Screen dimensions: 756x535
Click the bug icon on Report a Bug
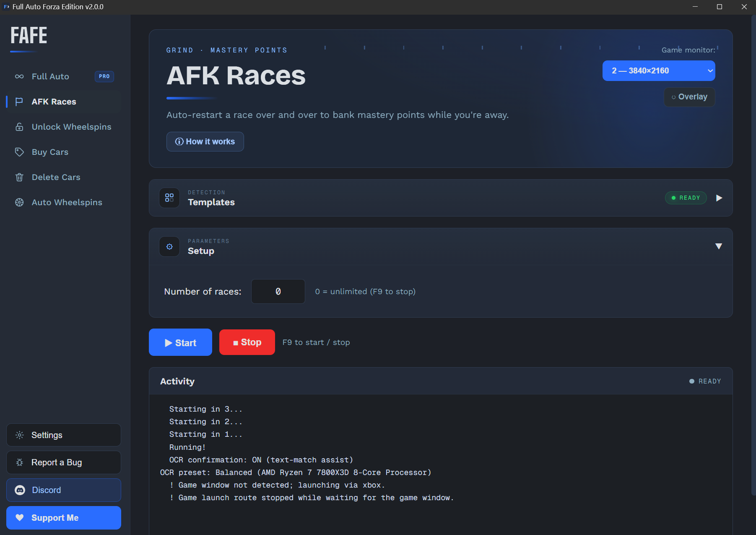tap(20, 462)
